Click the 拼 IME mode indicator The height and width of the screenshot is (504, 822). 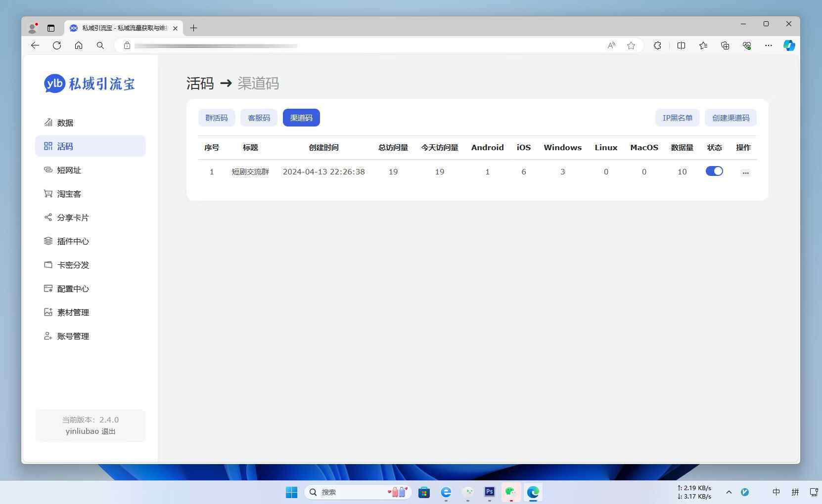click(795, 492)
